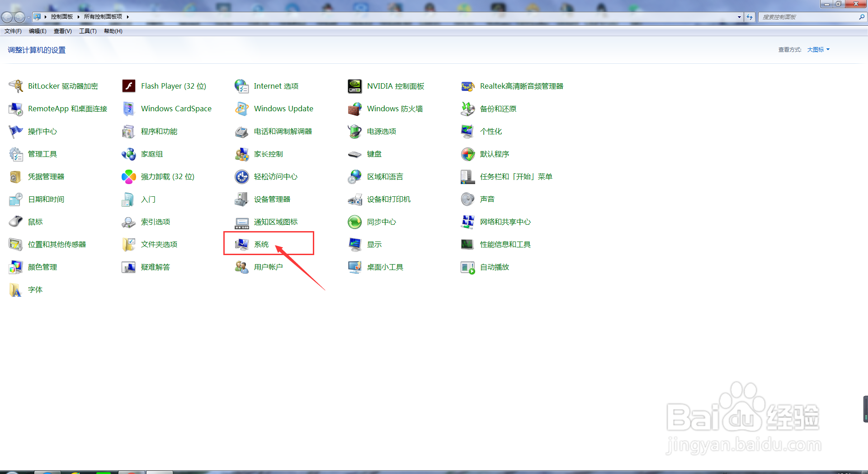868x474 pixels.
Task: Open the 帮助(H) menu
Action: click(113, 31)
